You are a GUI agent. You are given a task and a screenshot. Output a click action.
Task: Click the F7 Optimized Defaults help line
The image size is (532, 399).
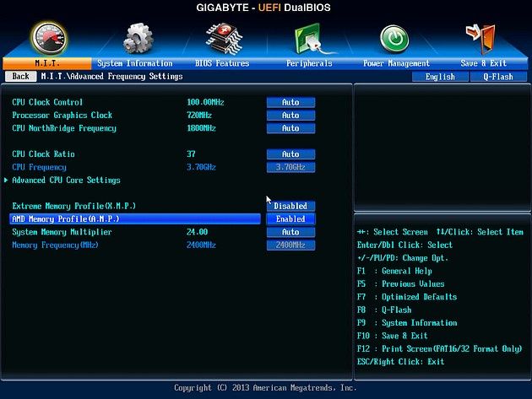pyautogui.click(x=407, y=297)
